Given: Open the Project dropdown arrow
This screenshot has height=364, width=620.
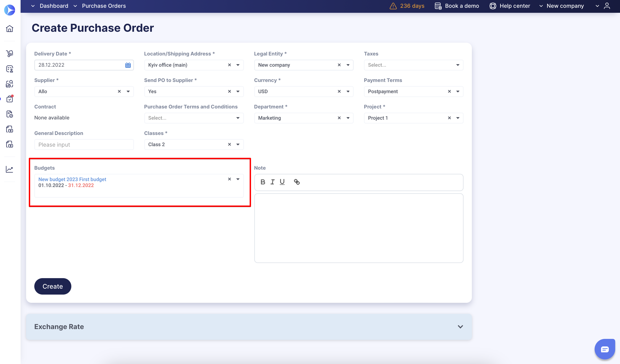Looking at the screenshot, I should click(458, 118).
